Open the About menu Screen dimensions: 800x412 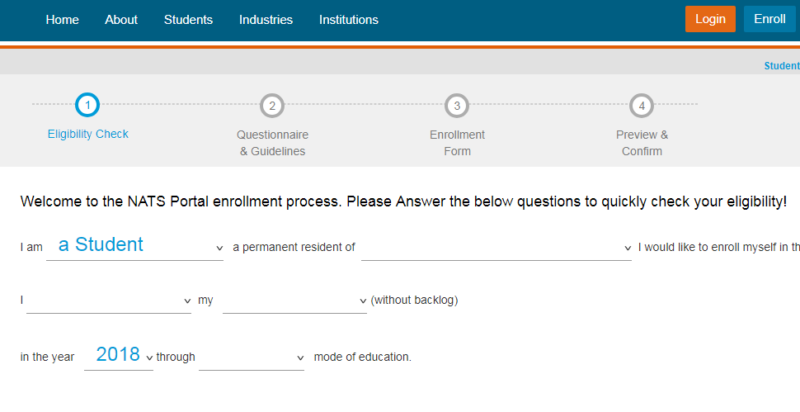point(121,20)
